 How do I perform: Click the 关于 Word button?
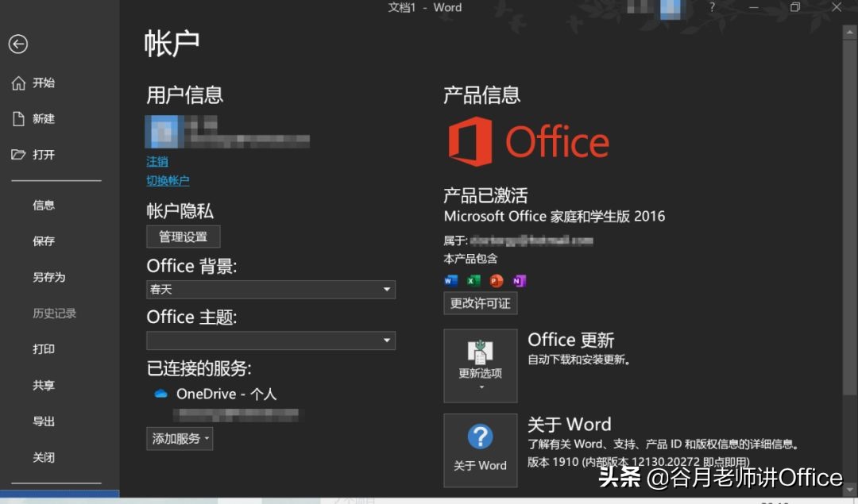tap(481, 451)
